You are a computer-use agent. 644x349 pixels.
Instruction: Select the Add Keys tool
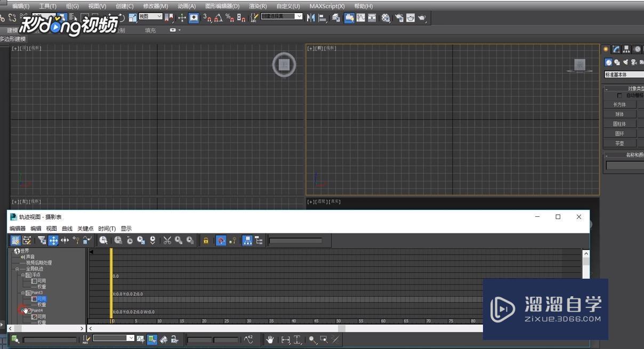point(76,241)
